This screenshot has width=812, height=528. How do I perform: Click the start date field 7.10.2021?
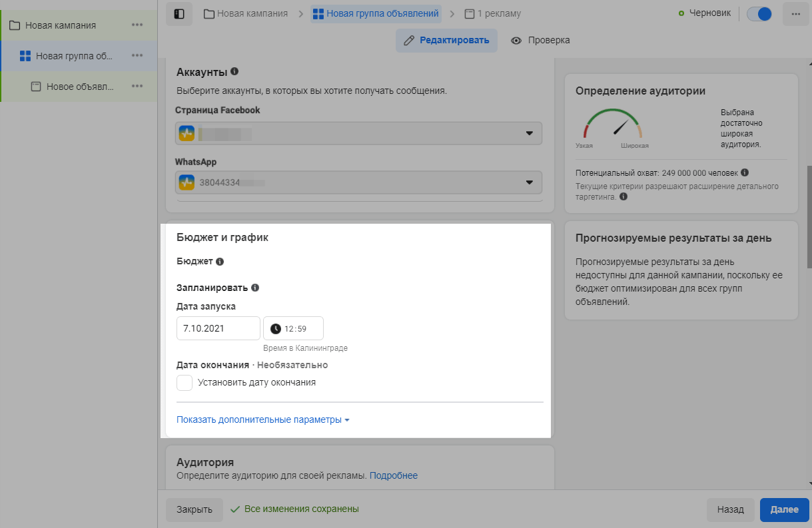218,328
